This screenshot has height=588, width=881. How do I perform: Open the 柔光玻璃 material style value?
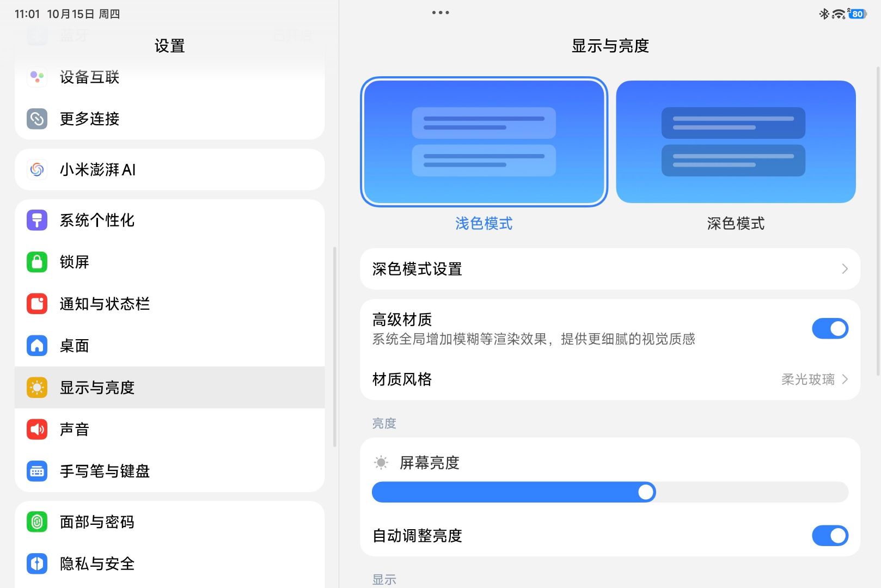click(808, 379)
